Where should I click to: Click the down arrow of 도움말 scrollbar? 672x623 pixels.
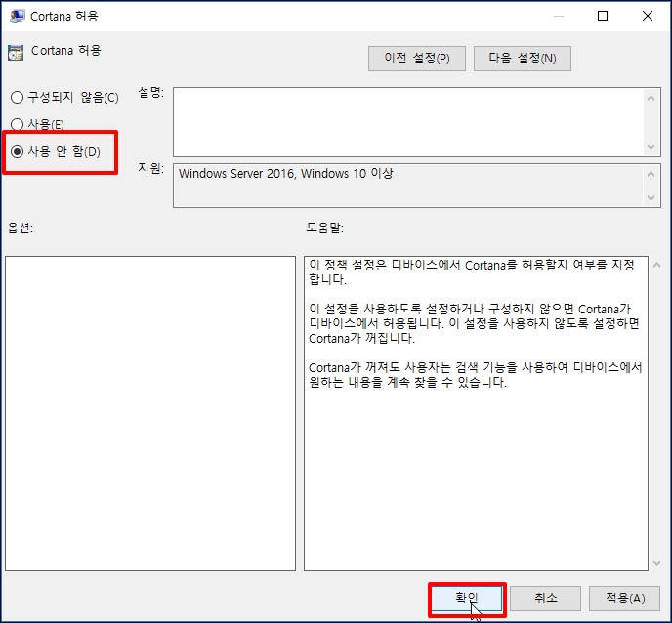pos(656,563)
